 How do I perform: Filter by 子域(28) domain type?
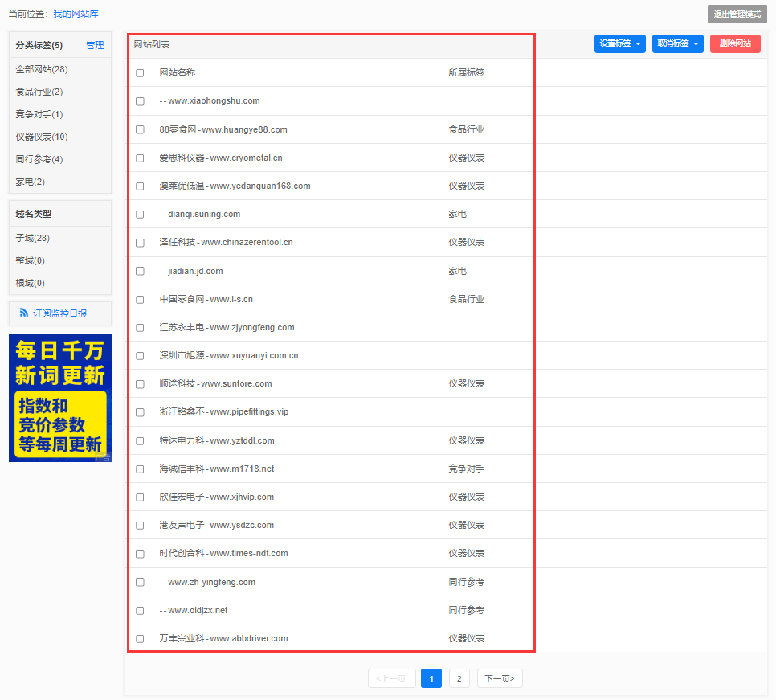tap(33, 238)
